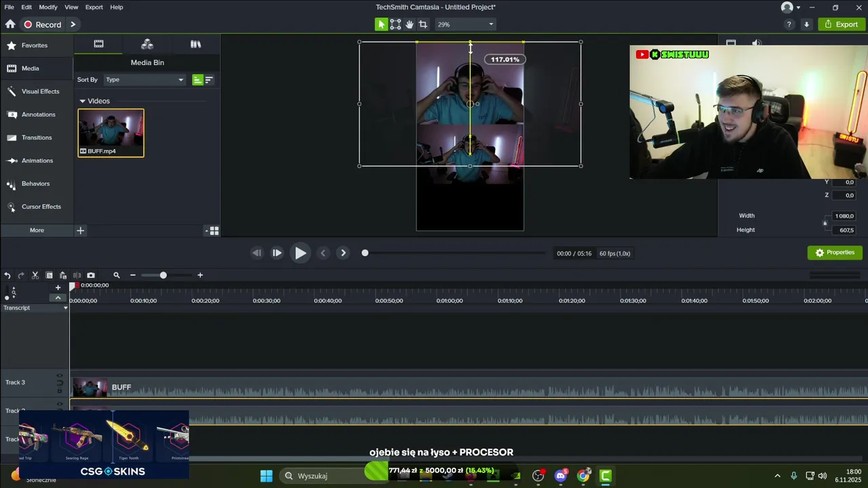The image size is (868, 488).
Task: Open the Transcript track dropdown arrow
Action: (66, 308)
